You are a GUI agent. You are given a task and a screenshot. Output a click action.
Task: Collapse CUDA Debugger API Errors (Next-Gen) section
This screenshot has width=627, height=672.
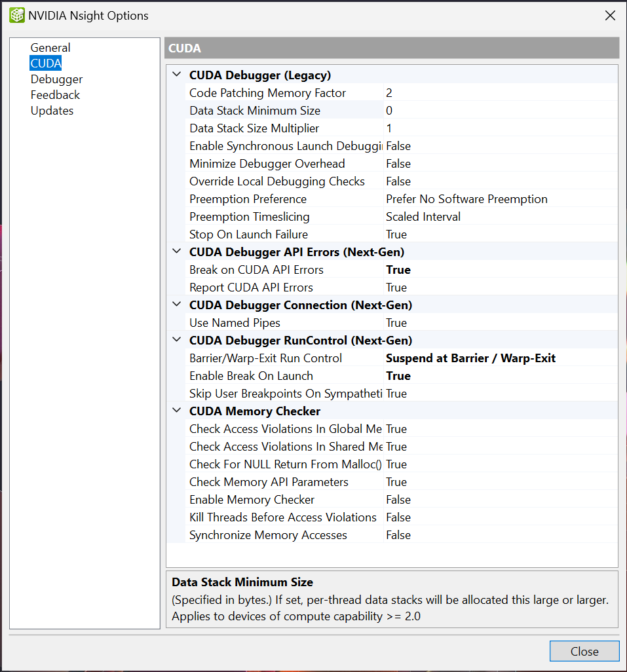[177, 252]
